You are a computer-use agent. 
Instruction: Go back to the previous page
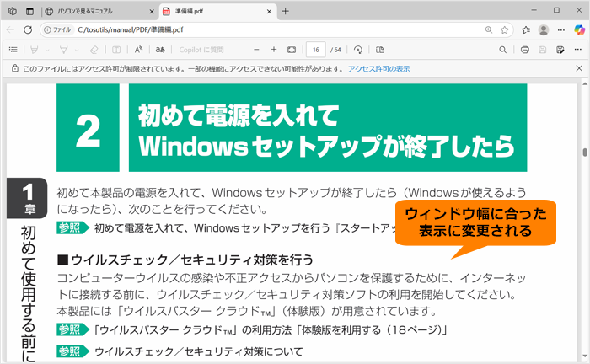10,29
